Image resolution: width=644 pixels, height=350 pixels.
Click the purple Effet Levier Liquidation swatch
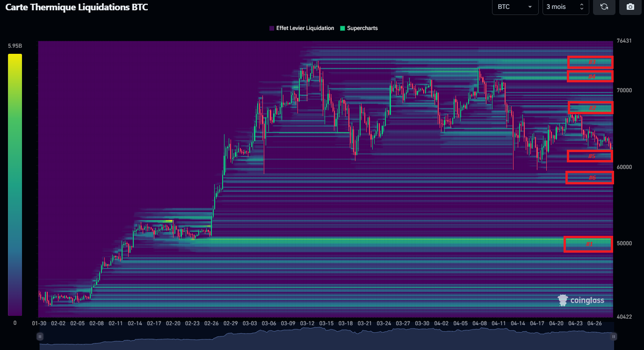pos(272,28)
